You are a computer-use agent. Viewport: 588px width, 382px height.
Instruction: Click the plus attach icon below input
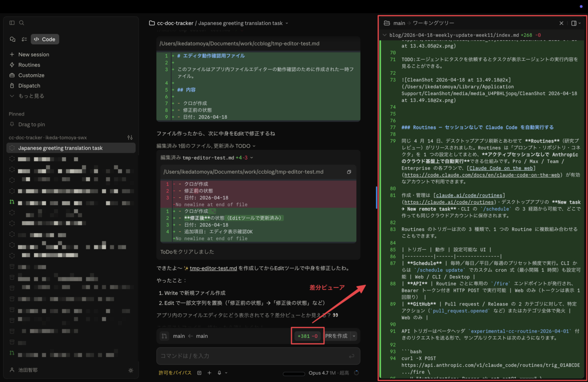(209, 373)
